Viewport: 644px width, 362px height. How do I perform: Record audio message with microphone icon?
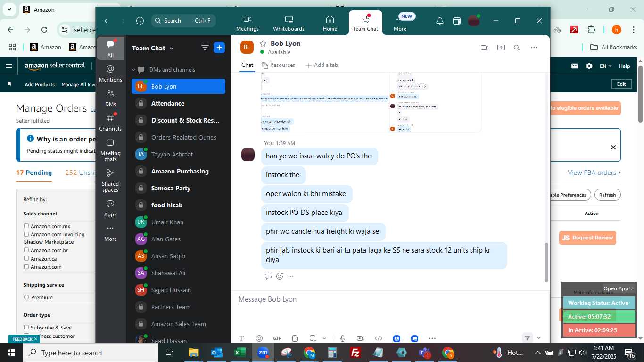coord(343,338)
